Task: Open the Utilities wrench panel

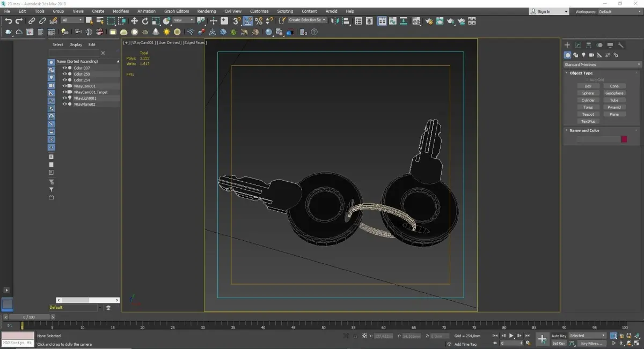Action: pyautogui.click(x=621, y=46)
